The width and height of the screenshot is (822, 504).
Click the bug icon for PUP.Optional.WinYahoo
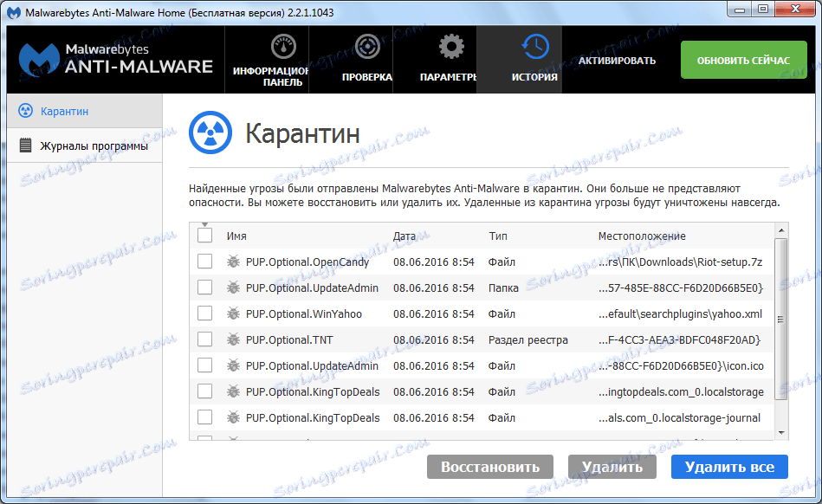point(233,313)
